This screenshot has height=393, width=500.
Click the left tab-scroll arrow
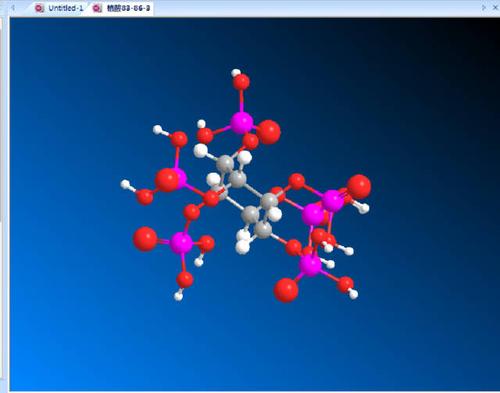coord(13,7)
